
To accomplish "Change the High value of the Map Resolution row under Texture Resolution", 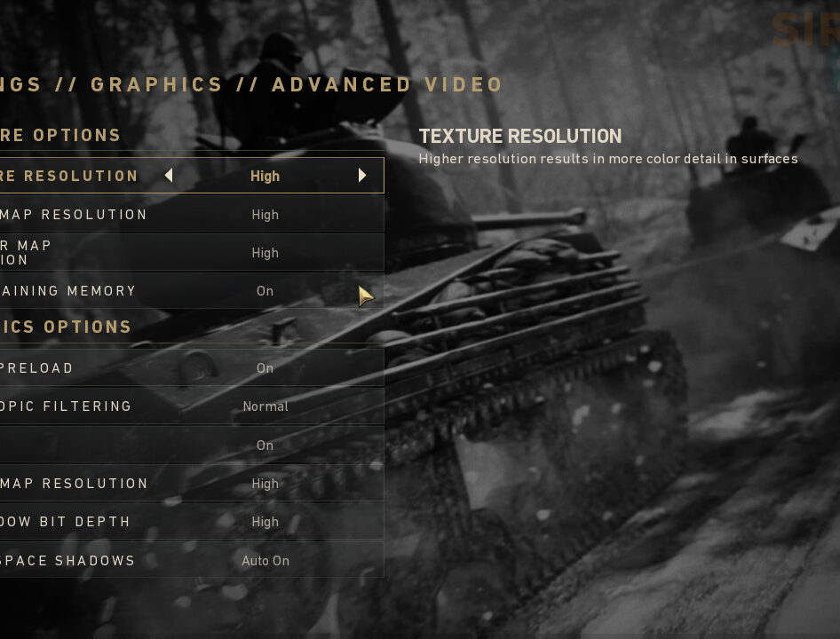I will click(x=265, y=215).
